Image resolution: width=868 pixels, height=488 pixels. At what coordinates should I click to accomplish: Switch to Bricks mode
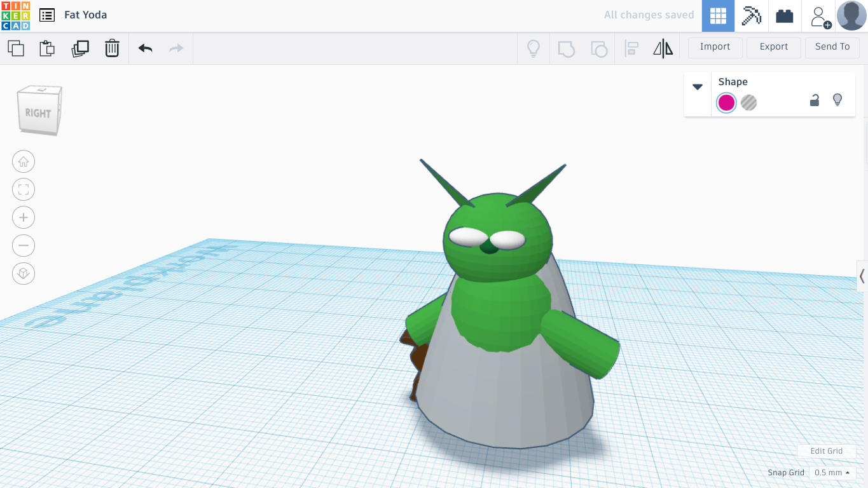785,16
